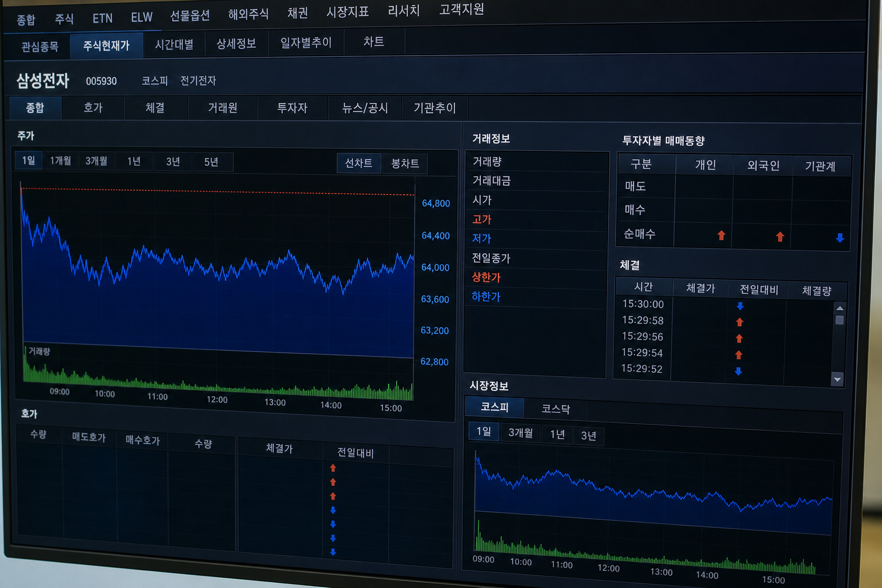Click the 전일종가 row label
The image size is (882, 588).
tap(491, 258)
